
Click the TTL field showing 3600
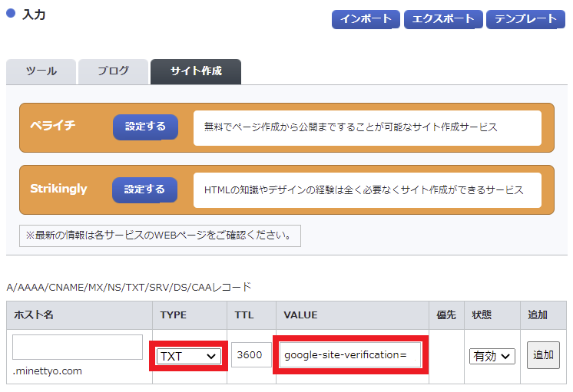coord(251,354)
